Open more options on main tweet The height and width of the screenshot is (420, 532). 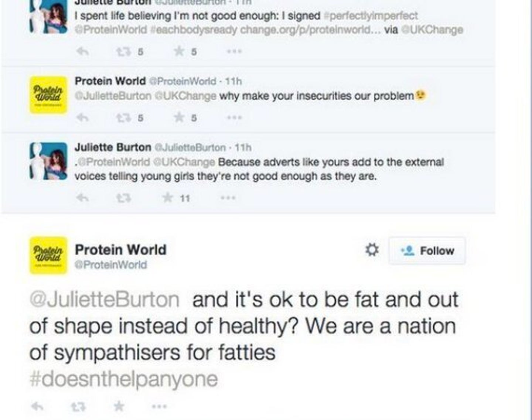click(159, 407)
